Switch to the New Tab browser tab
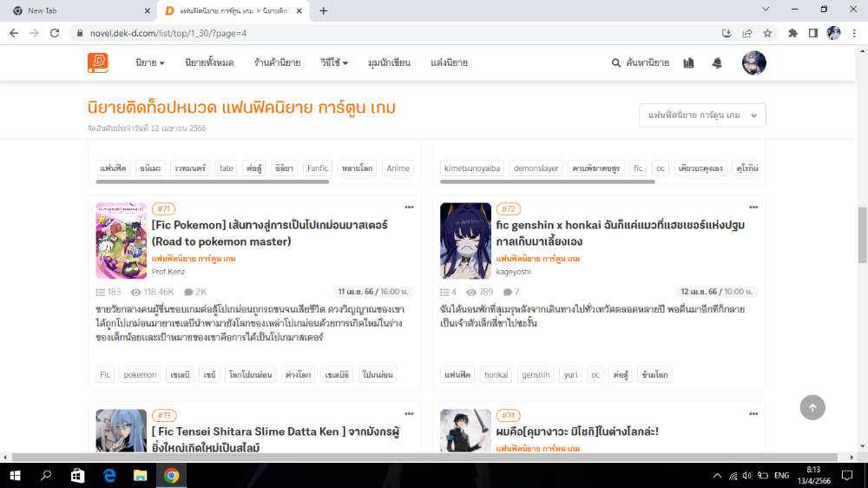Image resolution: width=868 pixels, height=488 pixels. [80, 10]
